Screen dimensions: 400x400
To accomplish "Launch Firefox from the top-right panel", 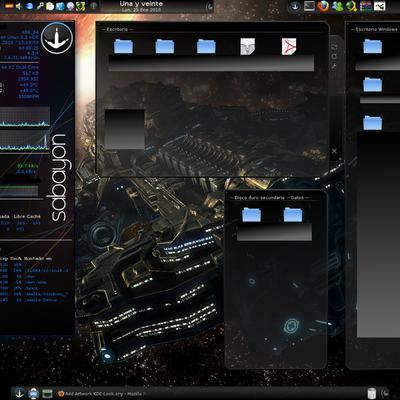I will (x=323, y=6).
